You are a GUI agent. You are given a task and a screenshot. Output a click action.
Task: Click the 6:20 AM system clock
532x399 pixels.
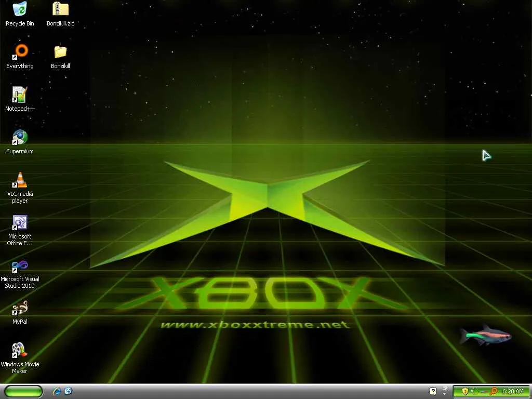pyautogui.click(x=513, y=391)
